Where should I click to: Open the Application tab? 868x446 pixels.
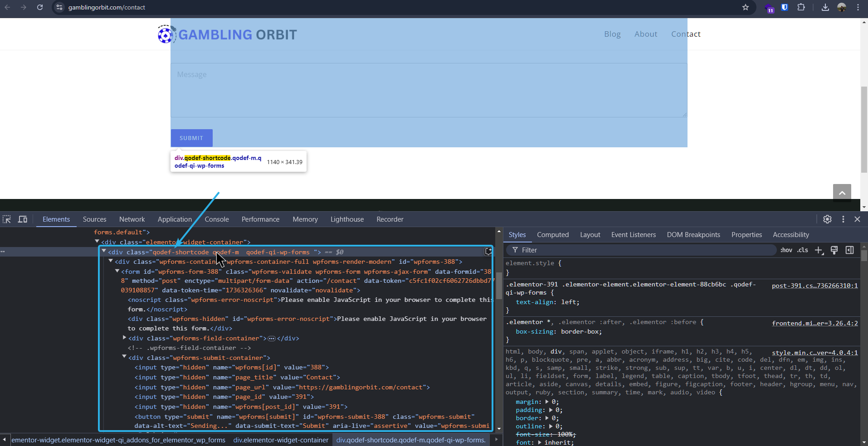coord(175,219)
